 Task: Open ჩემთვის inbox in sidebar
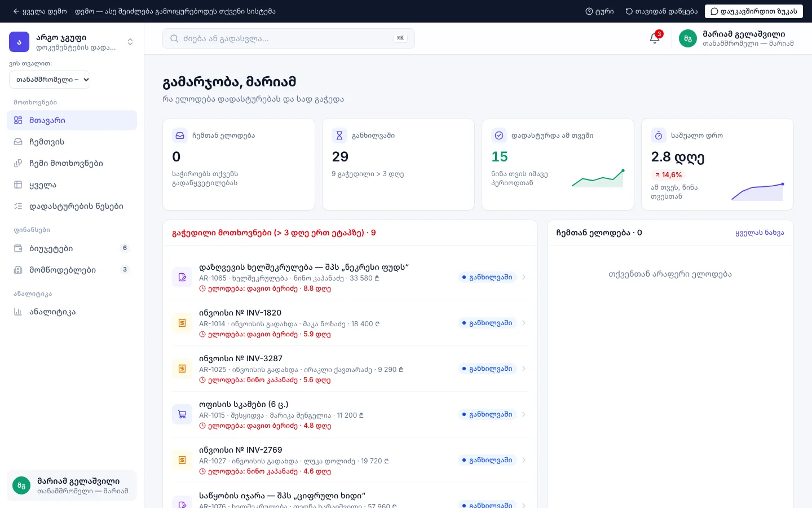tap(72, 142)
